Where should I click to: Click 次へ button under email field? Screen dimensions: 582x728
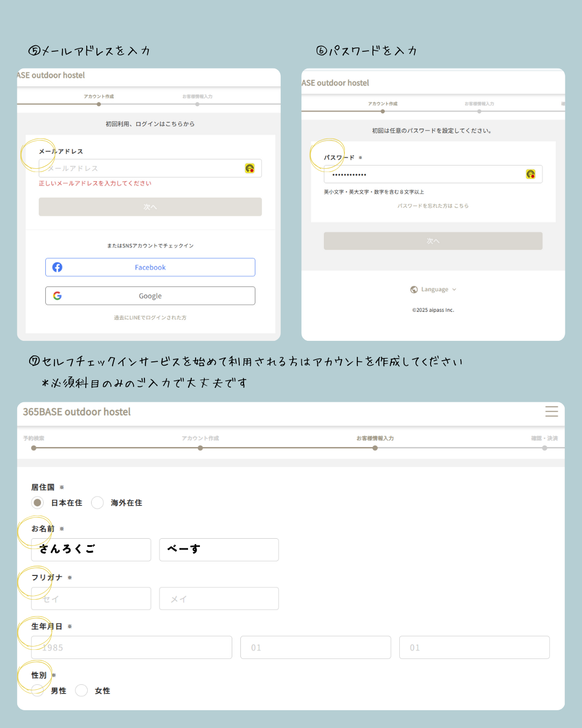(x=150, y=207)
